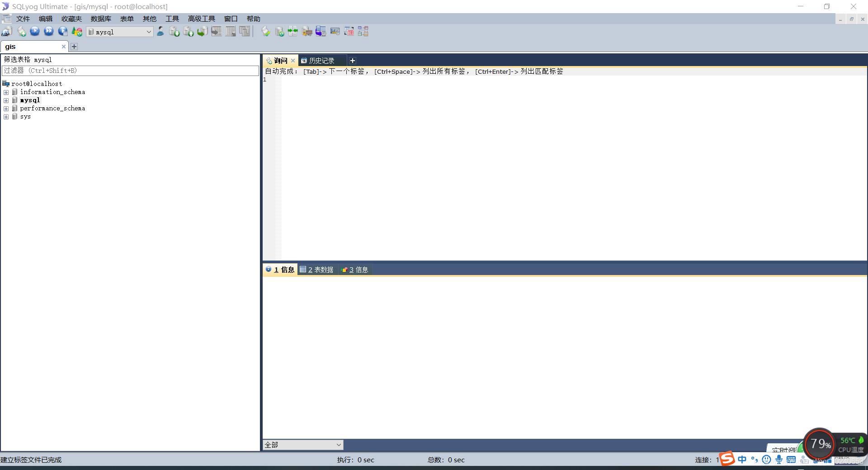Open the 帮助 menu

(254, 19)
